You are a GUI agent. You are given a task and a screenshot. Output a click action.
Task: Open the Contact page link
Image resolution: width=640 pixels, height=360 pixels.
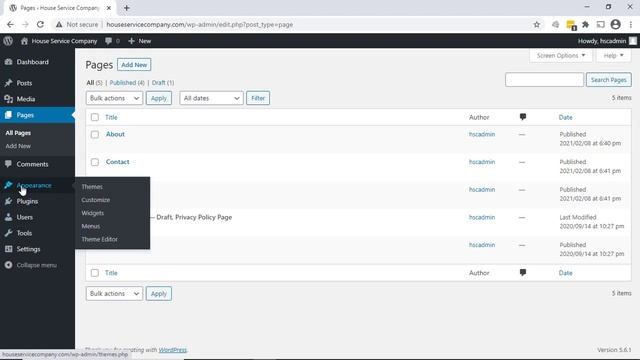click(x=118, y=162)
